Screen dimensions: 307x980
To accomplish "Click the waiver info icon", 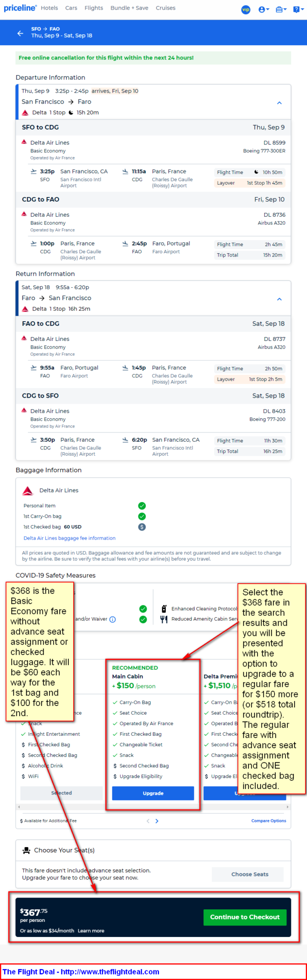I will tap(113, 619).
